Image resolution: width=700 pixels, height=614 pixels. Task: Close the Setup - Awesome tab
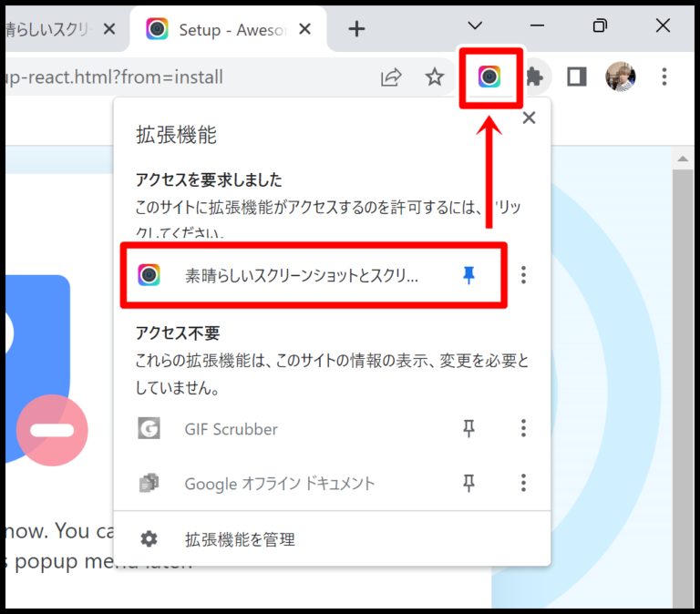click(305, 29)
